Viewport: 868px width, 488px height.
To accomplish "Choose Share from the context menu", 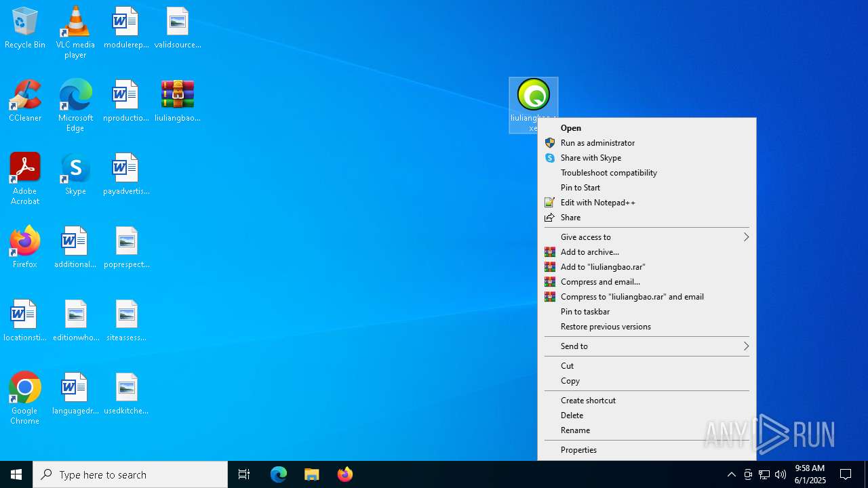I will click(647, 218).
